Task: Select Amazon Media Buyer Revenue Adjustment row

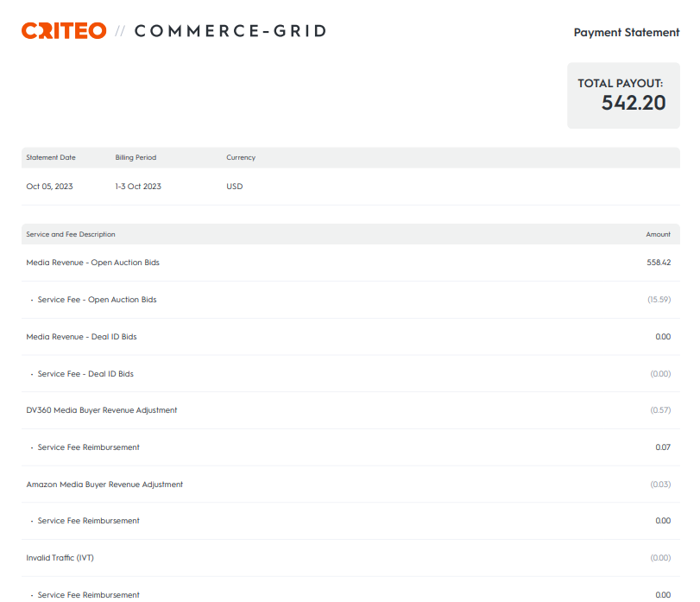Action: [x=104, y=485]
